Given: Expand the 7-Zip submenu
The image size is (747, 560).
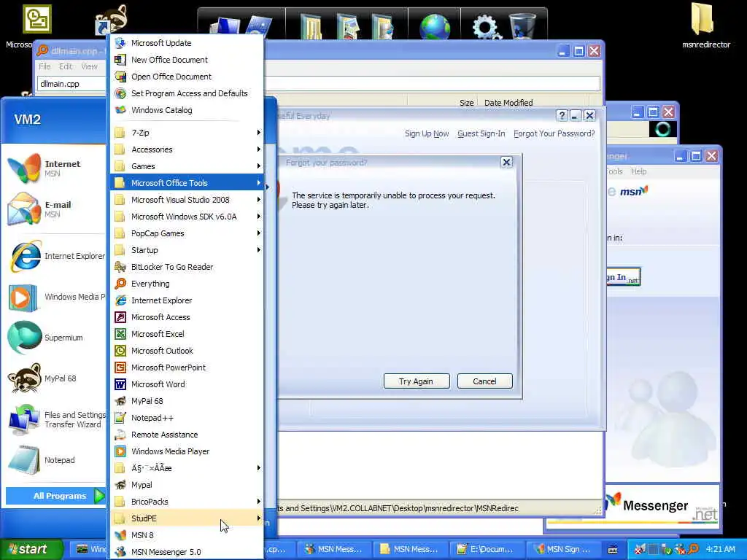Looking at the screenshot, I should tap(187, 133).
